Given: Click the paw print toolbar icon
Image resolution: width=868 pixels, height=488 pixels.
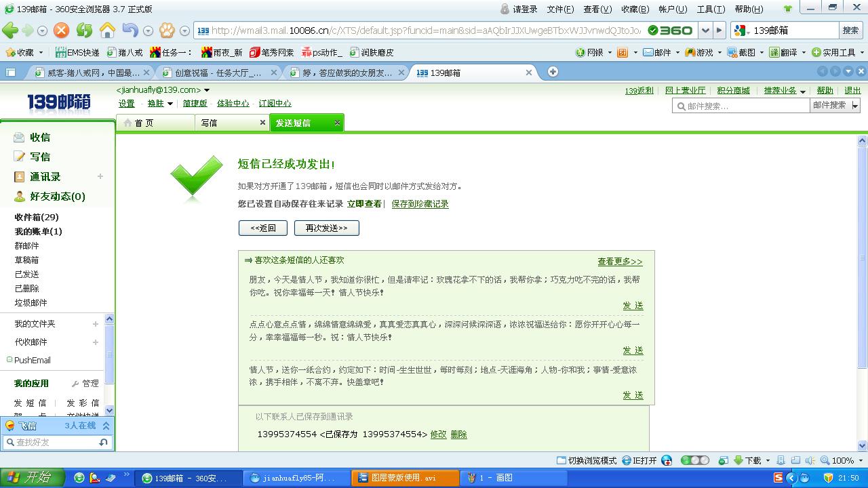Looking at the screenshot, I should [167, 30].
